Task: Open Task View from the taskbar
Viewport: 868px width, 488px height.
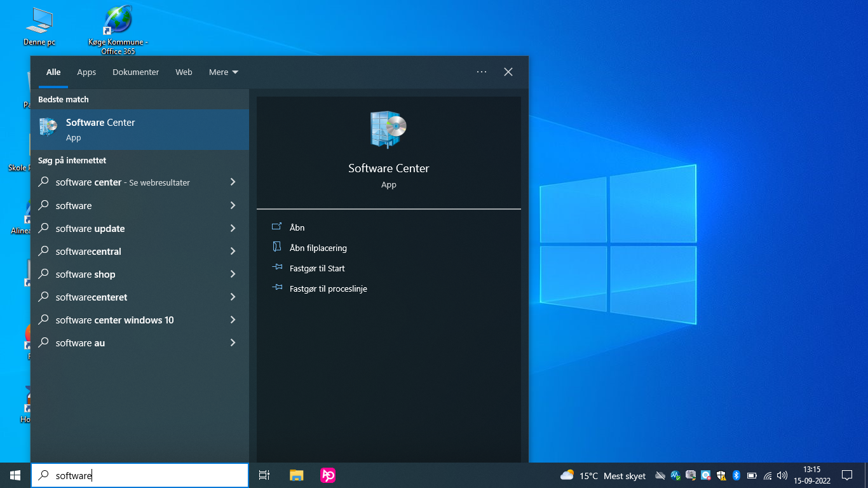Action: [x=264, y=475]
